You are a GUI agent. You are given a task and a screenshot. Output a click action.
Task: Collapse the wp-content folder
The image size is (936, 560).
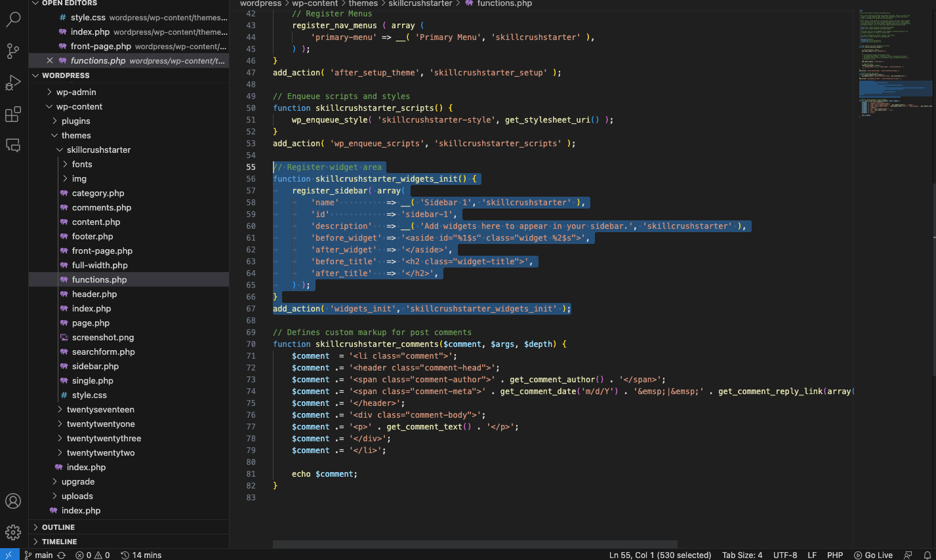(129, 107)
